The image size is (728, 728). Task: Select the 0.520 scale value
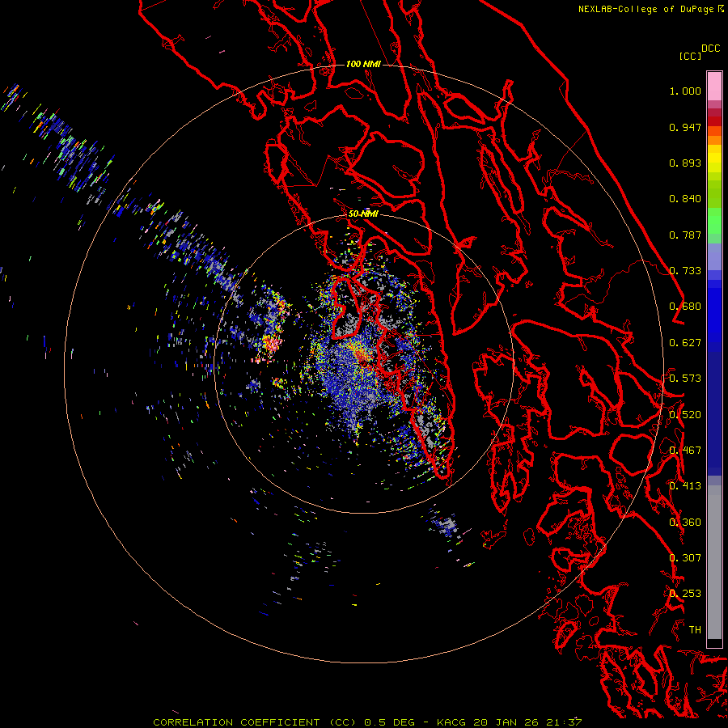[x=685, y=415]
